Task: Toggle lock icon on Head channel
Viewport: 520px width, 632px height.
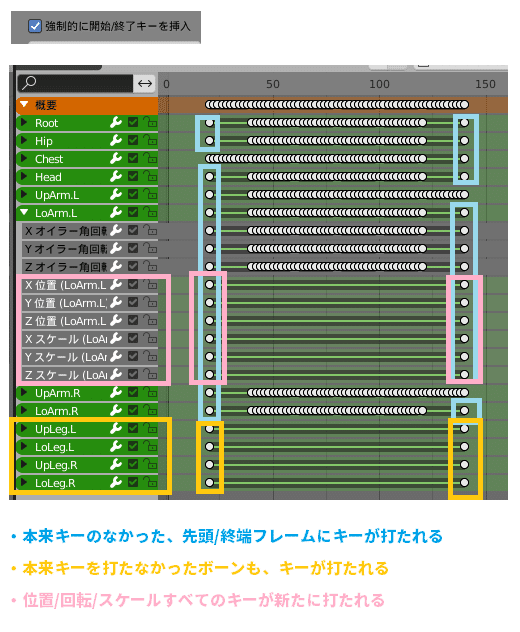Action: pyautogui.click(x=150, y=176)
